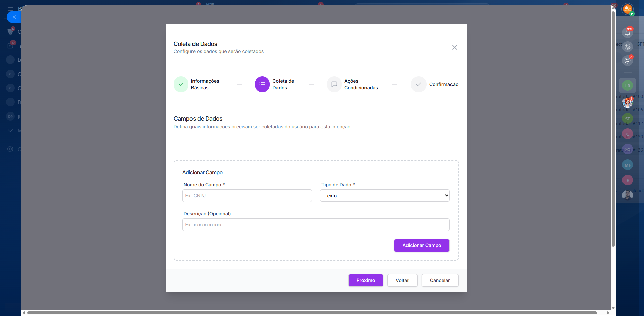644x316 pixels.
Task: Toggle the hamburger menu at top left
Action: [x=10, y=9]
